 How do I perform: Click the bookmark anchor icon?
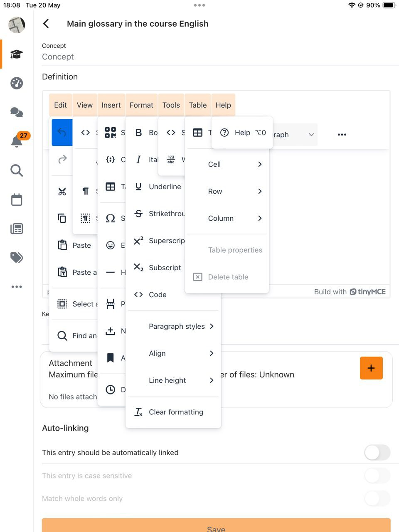point(110,358)
